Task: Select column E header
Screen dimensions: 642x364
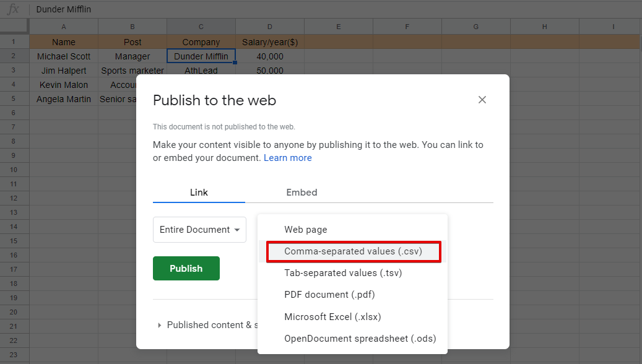Action: (x=339, y=27)
